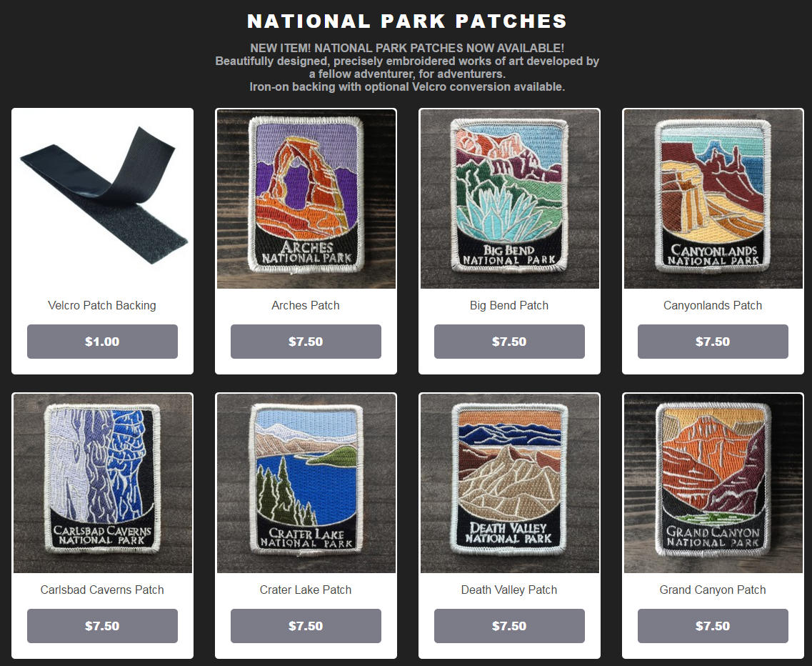This screenshot has height=666, width=812.
Task: Open the Big Bend patch thumbnail
Action: [x=510, y=199]
